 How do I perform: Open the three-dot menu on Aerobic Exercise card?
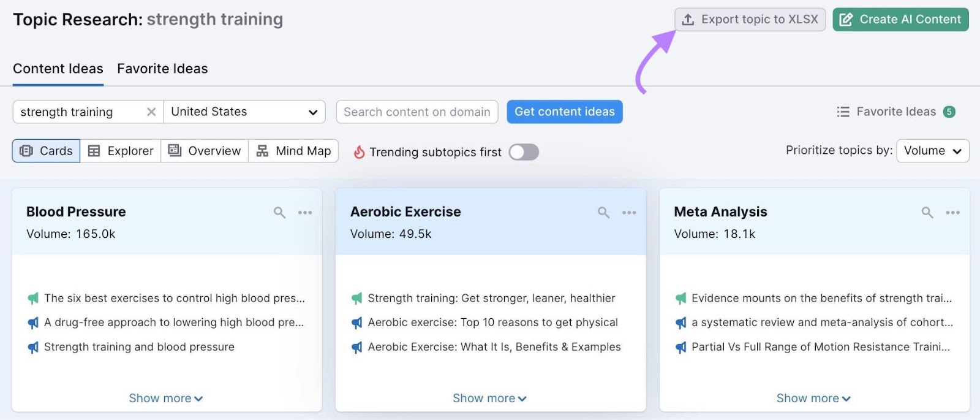[x=628, y=212]
